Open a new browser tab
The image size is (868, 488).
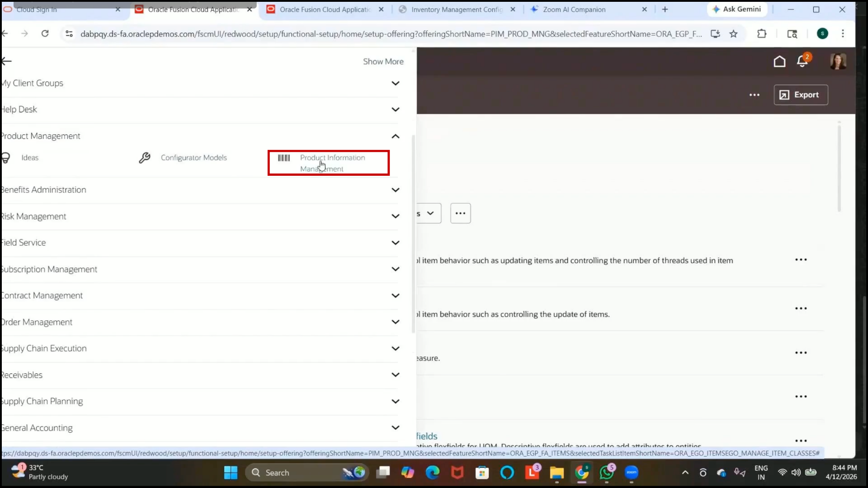click(x=665, y=9)
